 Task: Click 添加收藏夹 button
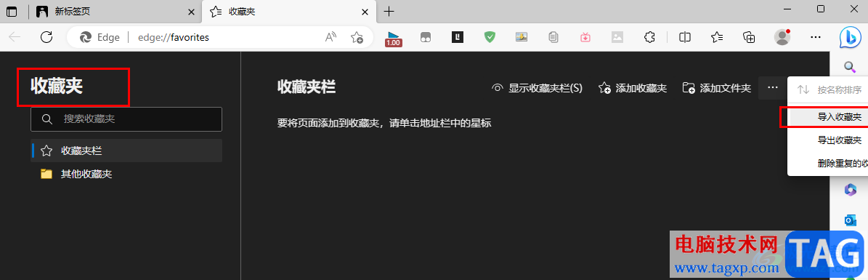coord(633,87)
